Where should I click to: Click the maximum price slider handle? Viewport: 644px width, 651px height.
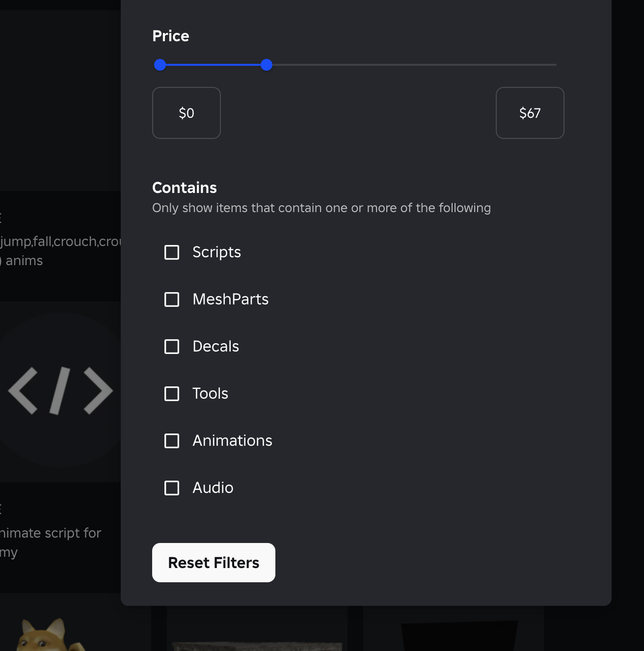tap(267, 65)
